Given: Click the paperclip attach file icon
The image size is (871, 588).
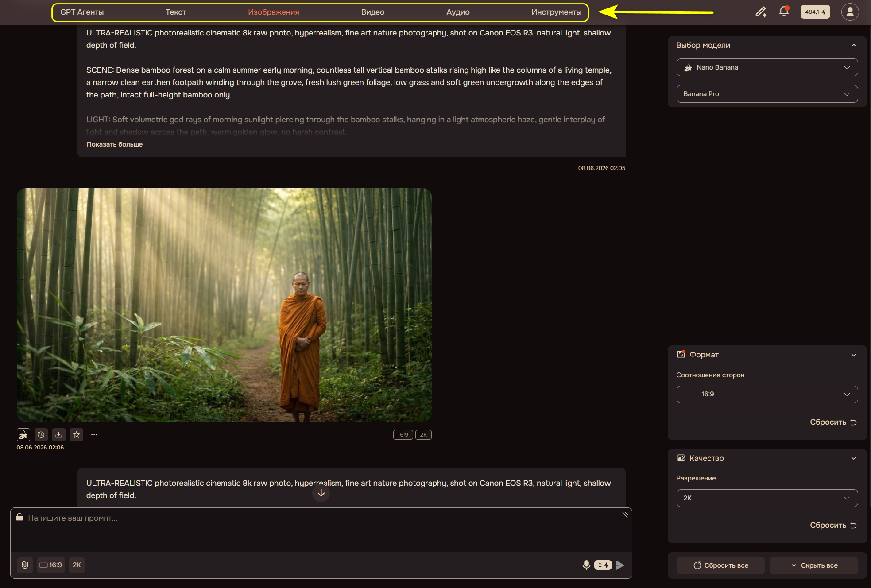Looking at the screenshot, I should pyautogui.click(x=25, y=565).
